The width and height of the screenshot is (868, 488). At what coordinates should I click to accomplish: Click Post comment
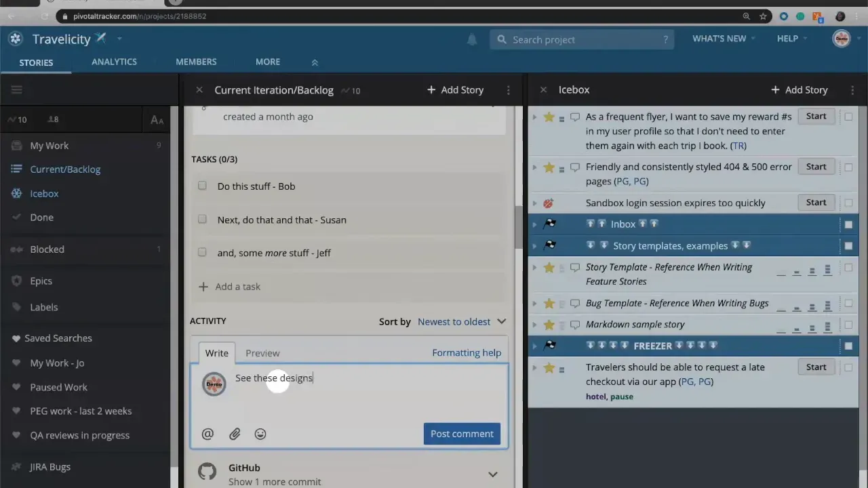pos(462,434)
